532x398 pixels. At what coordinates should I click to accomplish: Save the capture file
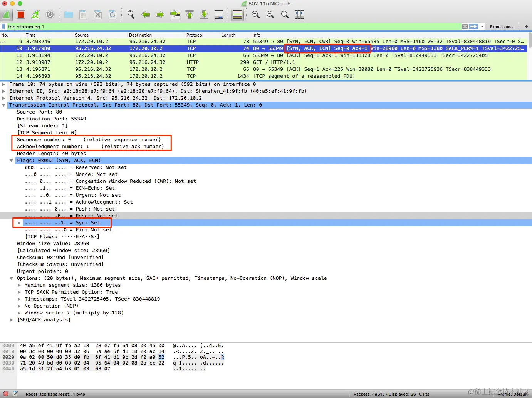point(83,15)
